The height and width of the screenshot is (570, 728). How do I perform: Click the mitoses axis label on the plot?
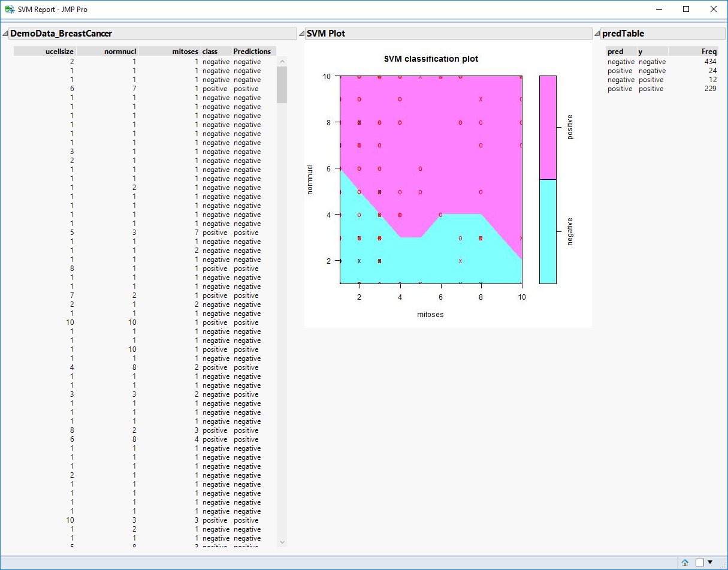tap(430, 314)
